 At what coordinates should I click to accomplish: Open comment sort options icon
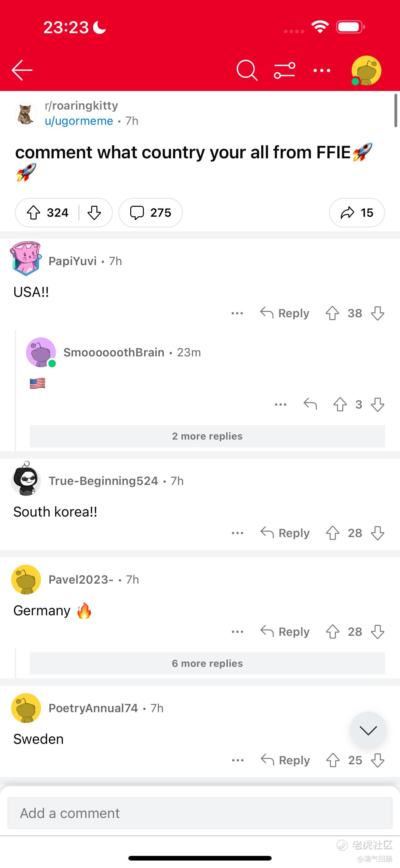(285, 70)
